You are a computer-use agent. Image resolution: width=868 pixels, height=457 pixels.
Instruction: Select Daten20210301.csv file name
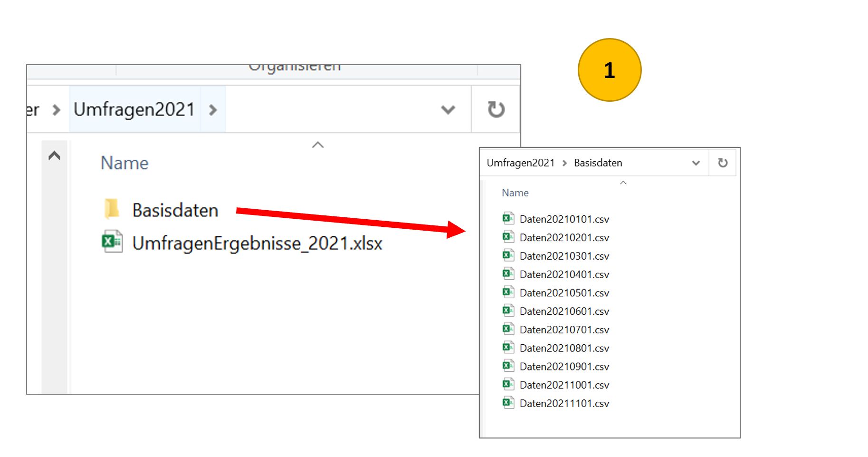click(564, 256)
